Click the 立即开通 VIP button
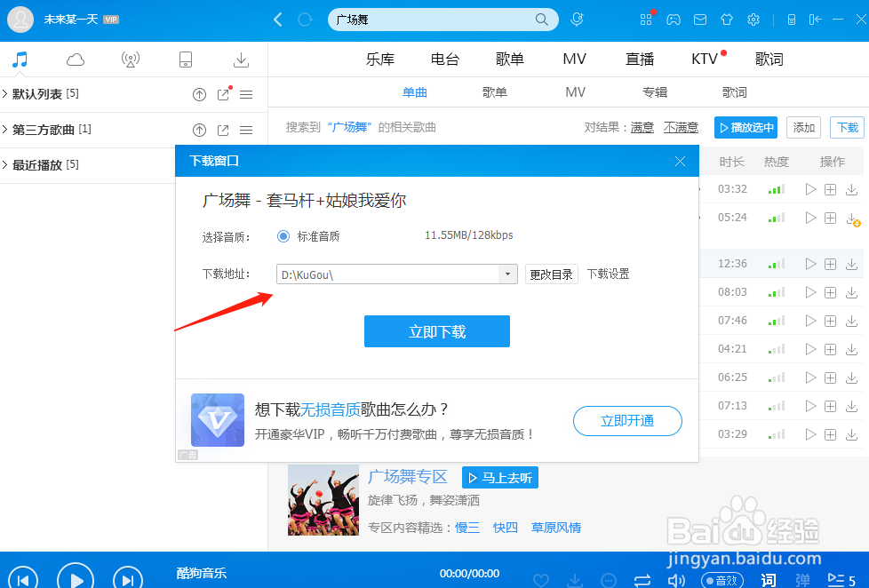Viewport: 869px width, 588px height. coord(627,421)
